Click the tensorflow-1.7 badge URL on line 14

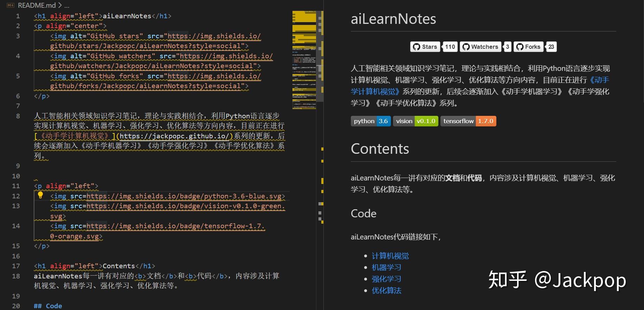pos(176,226)
